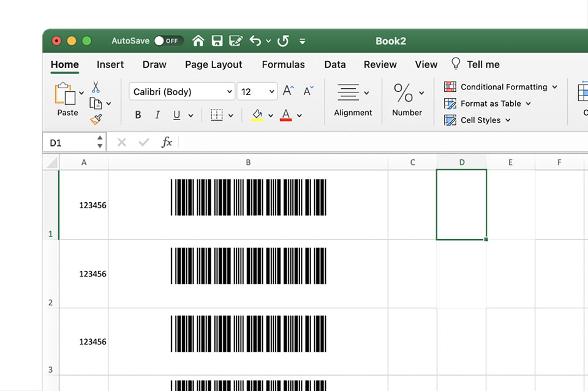Click cell A2 containing 123456

tap(84, 274)
